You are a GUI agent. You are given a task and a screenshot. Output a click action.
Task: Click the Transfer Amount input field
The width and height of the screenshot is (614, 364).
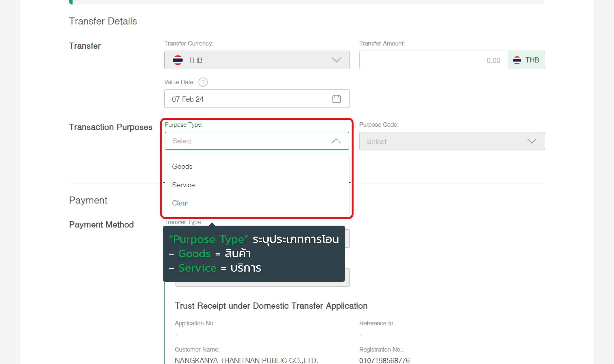pyautogui.click(x=433, y=60)
